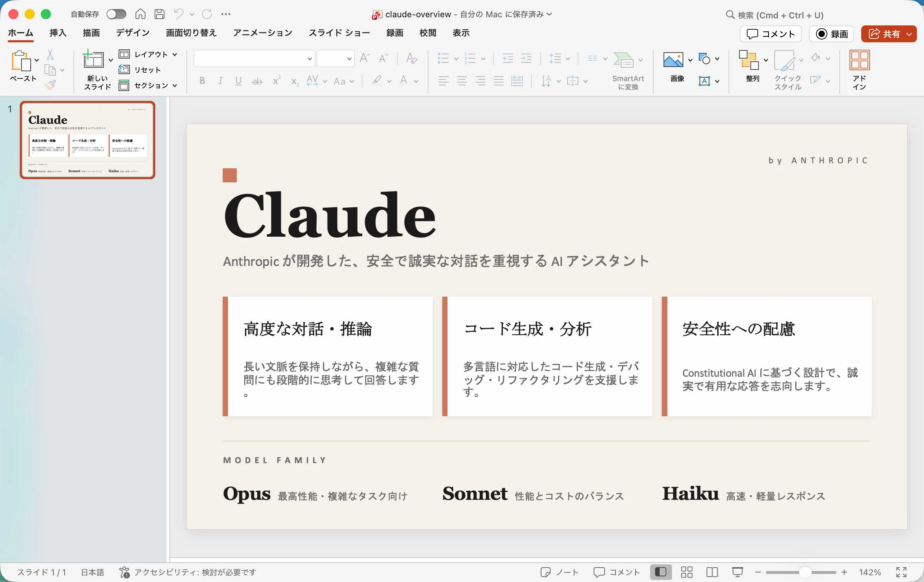Viewport: 924px width, 582px height.
Task: Save the presentation with the floppy icon
Action: pos(159,14)
